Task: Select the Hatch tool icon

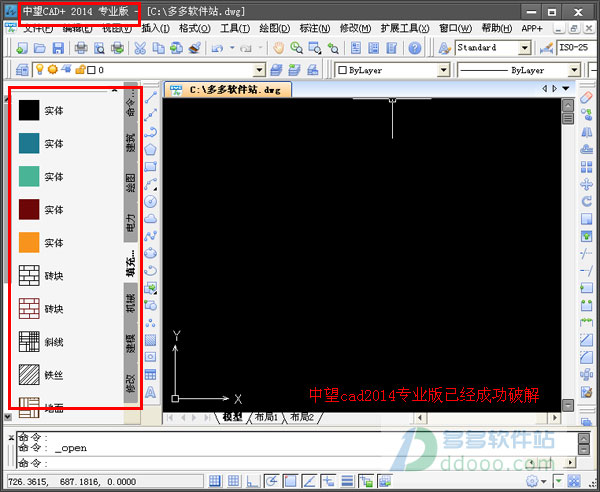Action: tap(151, 340)
